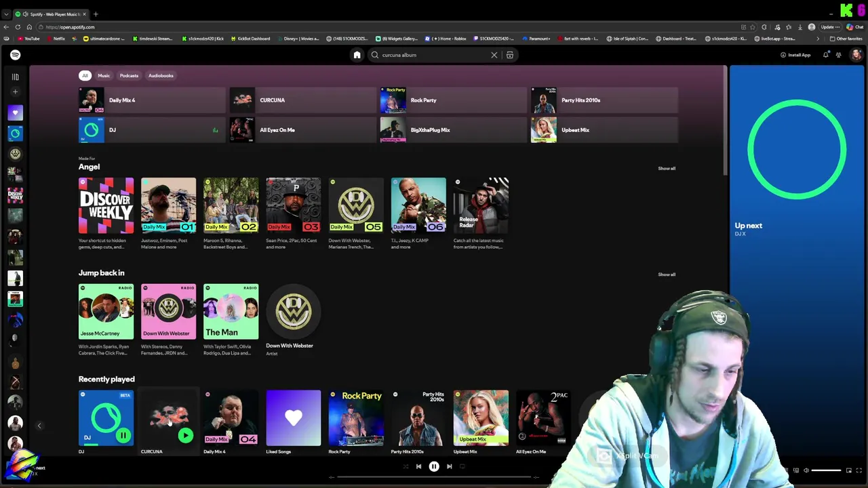Mute with the volume speaker icon

[806, 470]
